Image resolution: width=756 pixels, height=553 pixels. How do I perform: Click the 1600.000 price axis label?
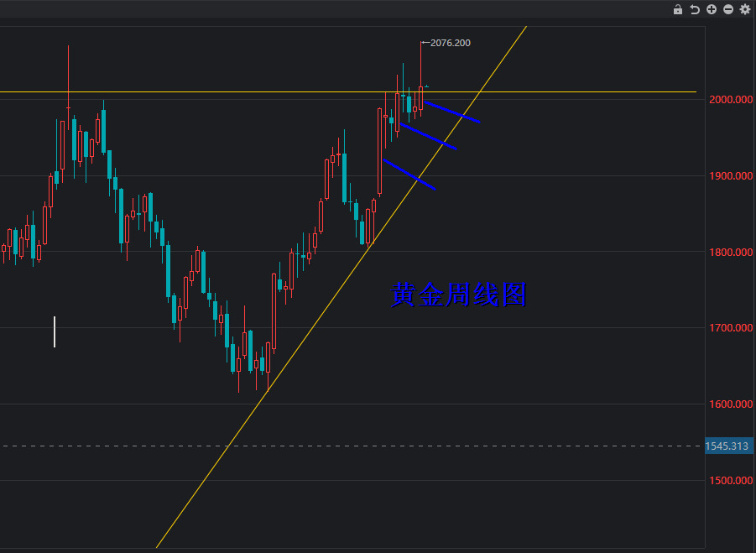pyautogui.click(x=731, y=404)
